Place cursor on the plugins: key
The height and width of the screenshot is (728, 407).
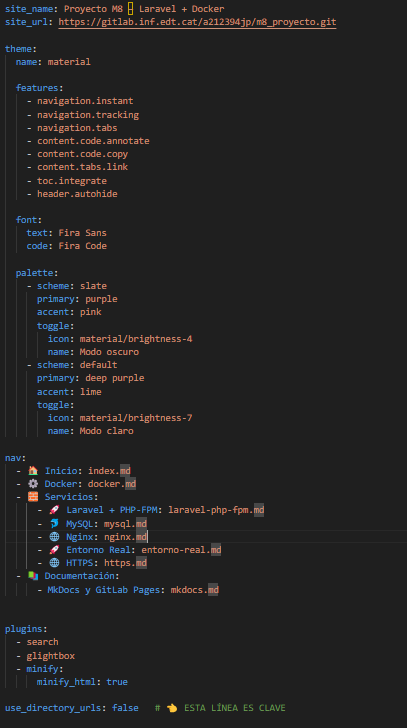24,628
